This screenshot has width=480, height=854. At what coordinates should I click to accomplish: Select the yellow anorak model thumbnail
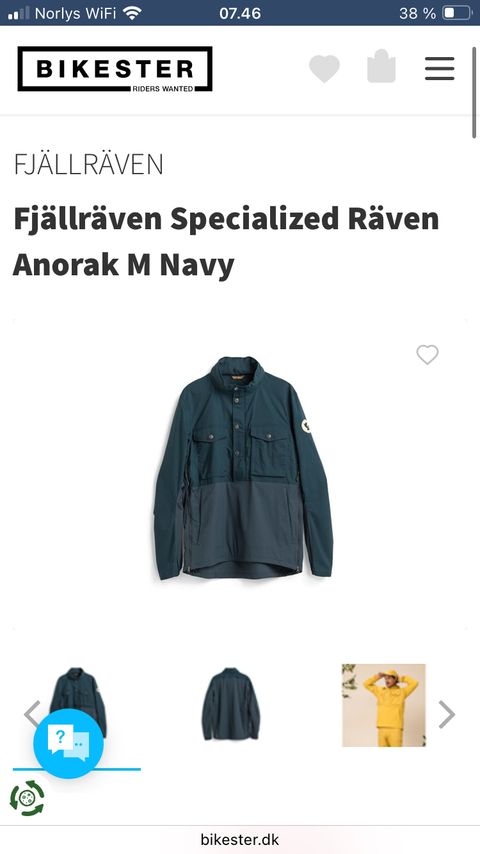[384, 705]
